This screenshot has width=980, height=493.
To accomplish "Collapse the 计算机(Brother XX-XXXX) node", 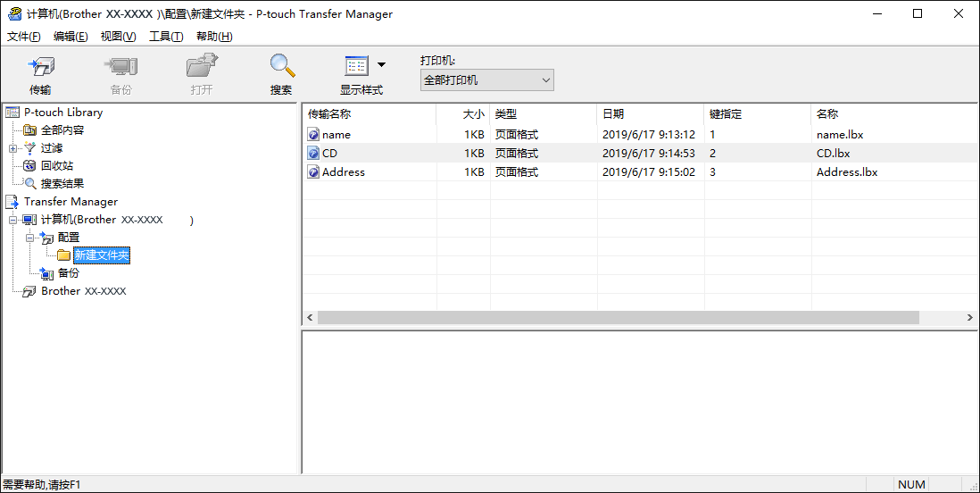I will [12, 220].
